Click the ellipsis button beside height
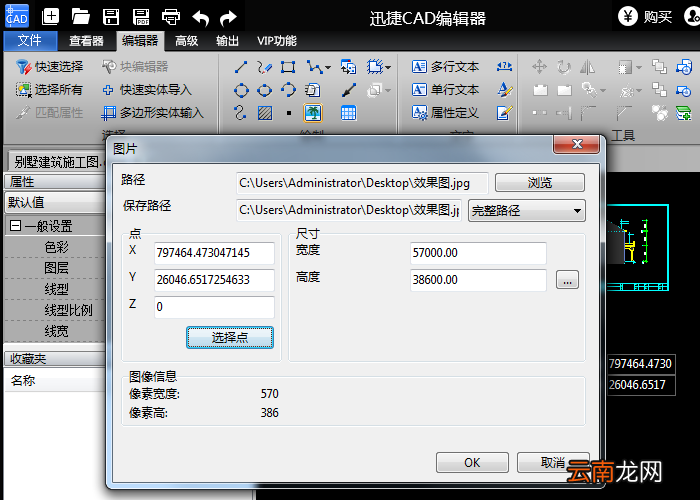Viewport: 700px width, 500px height. click(567, 280)
